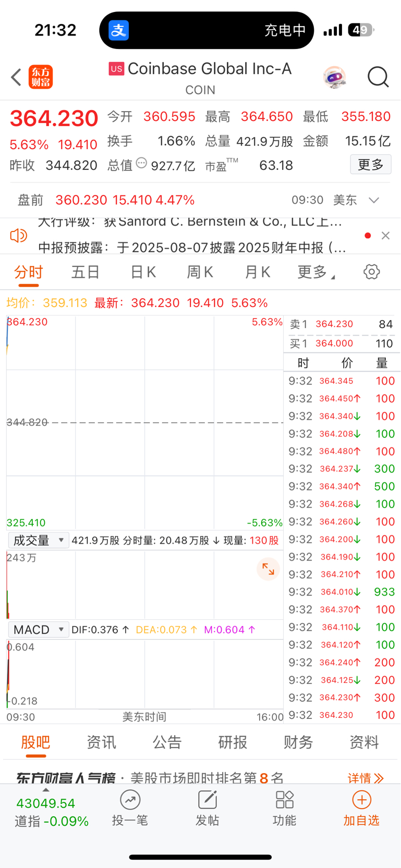
Task: Tap the US market flag badge
Action: point(116,68)
